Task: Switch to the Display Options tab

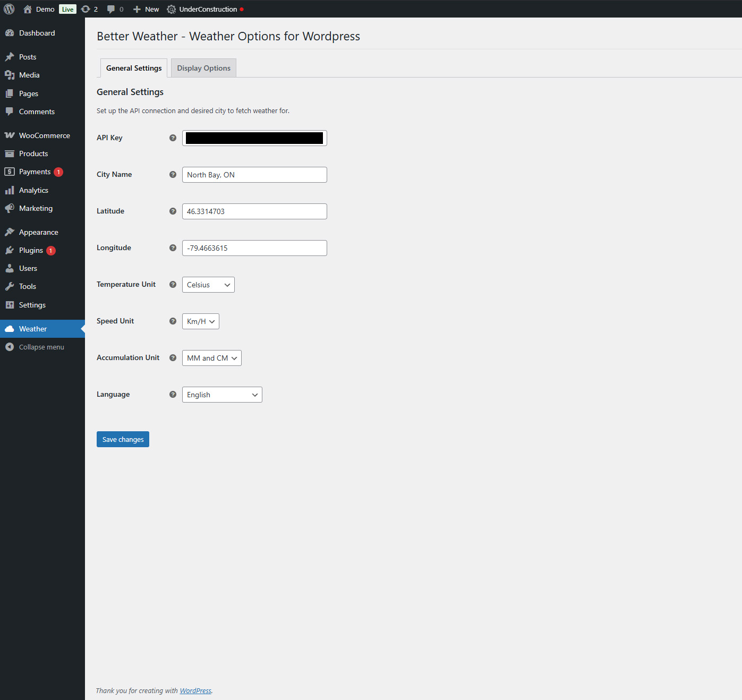Action: [203, 68]
